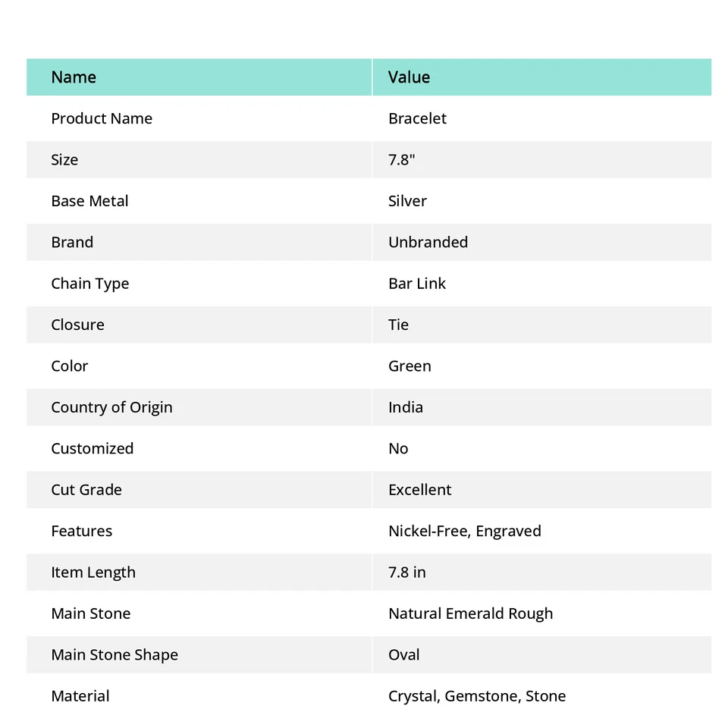Click Natural Emerald Rough value
This screenshot has height=728, width=728.
click(x=470, y=613)
